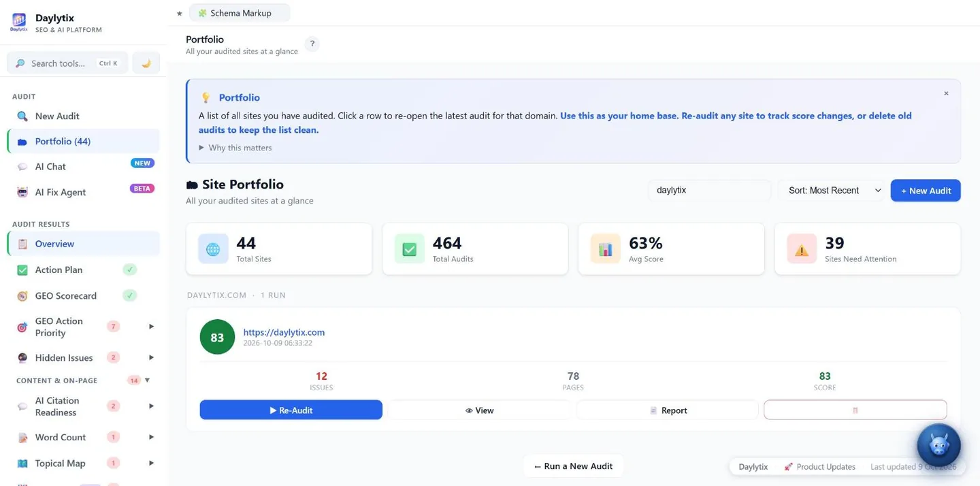
Task: Click the 12 issues count
Action: [x=321, y=376]
